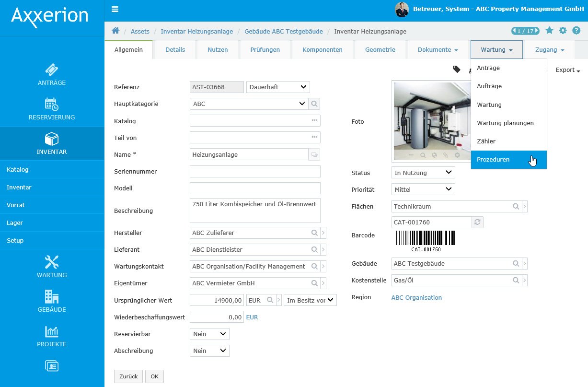The image size is (588, 387).
Task: Open the Priorität Mittel dropdown
Action: (423, 189)
